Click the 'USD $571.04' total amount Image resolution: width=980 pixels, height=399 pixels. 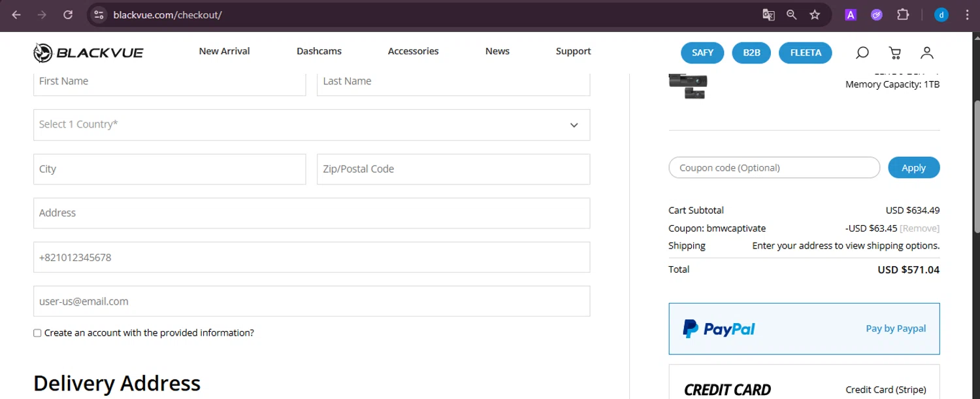(x=908, y=269)
